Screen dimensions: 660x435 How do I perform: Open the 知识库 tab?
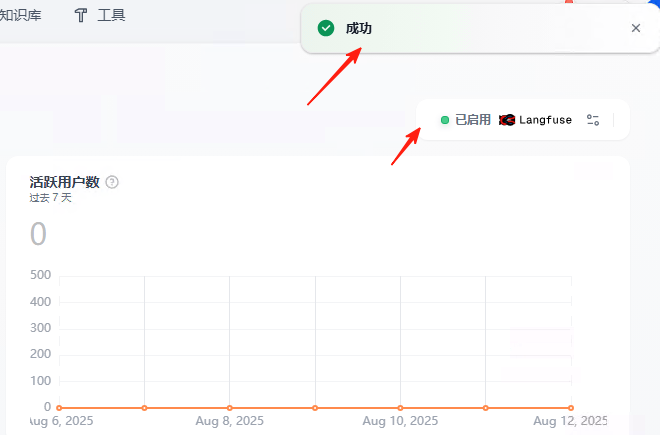tap(20, 15)
